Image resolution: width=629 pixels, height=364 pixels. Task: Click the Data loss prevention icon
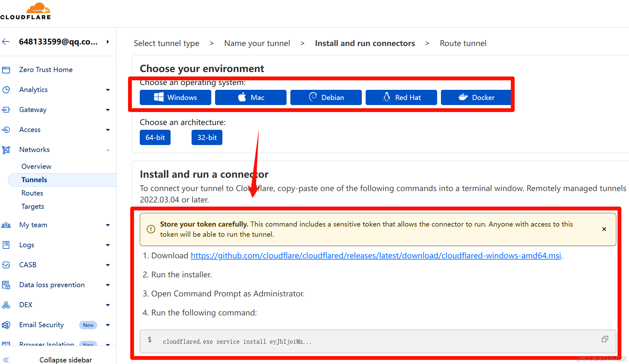[6, 285]
